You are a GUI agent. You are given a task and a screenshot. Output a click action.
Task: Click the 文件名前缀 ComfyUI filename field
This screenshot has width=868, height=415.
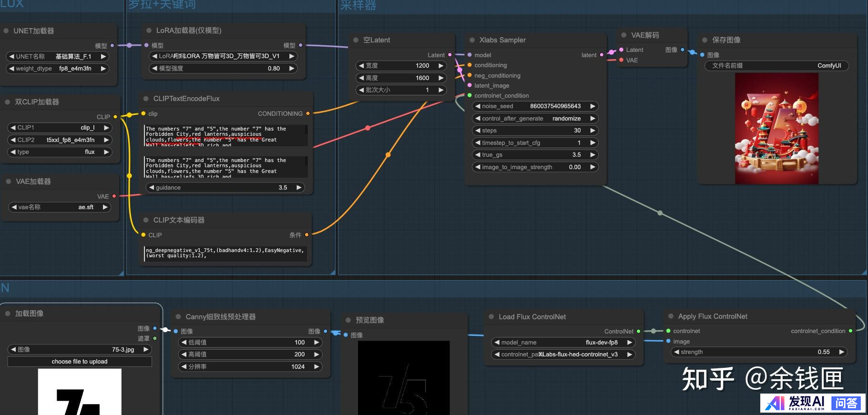(776, 66)
